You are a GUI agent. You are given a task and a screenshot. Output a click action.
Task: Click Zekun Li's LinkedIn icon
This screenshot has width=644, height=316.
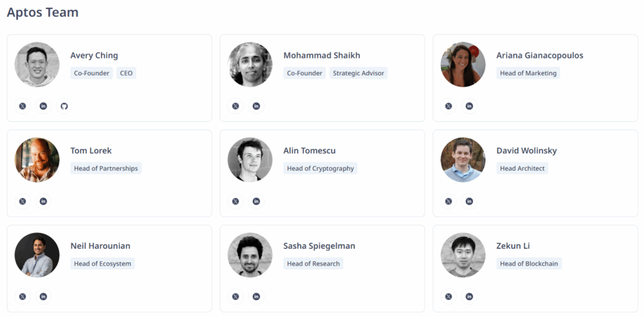click(469, 296)
